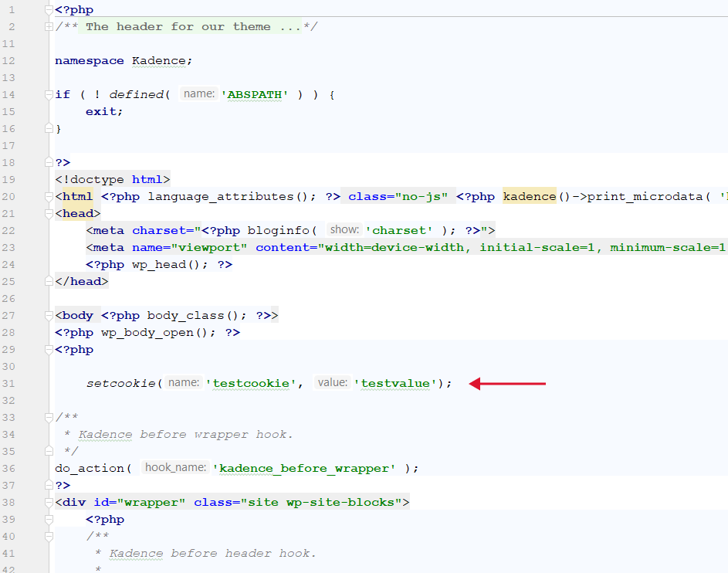Collapse the <?php block at line 29
Image resolution: width=728 pixels, height=573 pixels.
[49, 350]
